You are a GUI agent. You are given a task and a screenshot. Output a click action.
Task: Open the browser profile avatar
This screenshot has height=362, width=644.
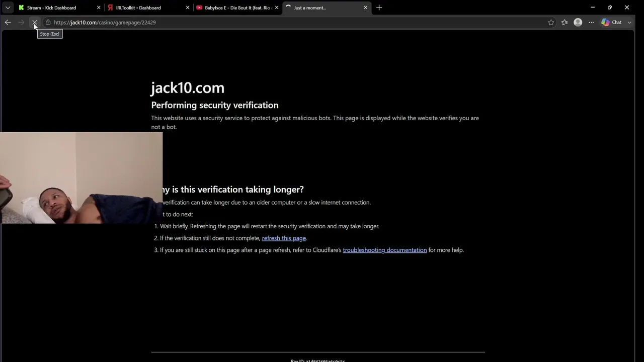pyautogui.click(x=578, y=22)
